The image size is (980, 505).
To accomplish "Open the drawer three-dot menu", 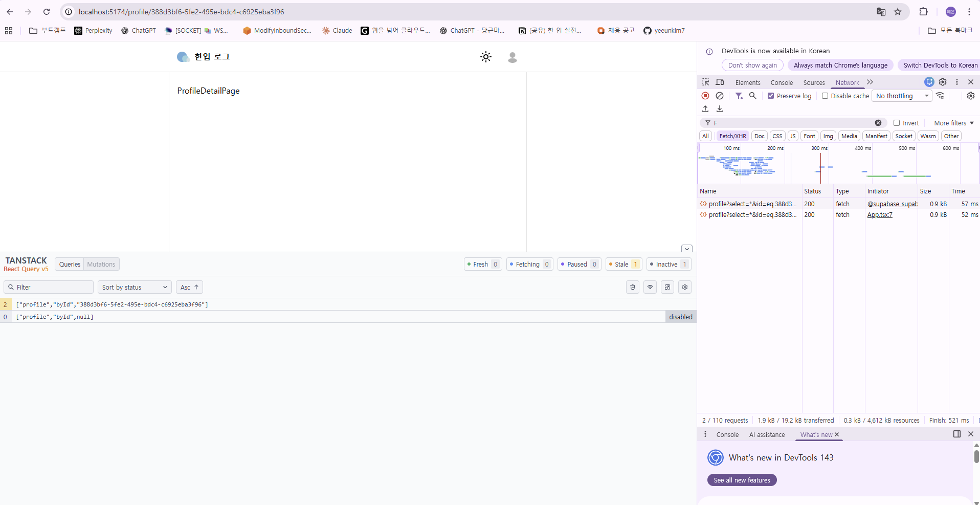I will tap(705, 434).
